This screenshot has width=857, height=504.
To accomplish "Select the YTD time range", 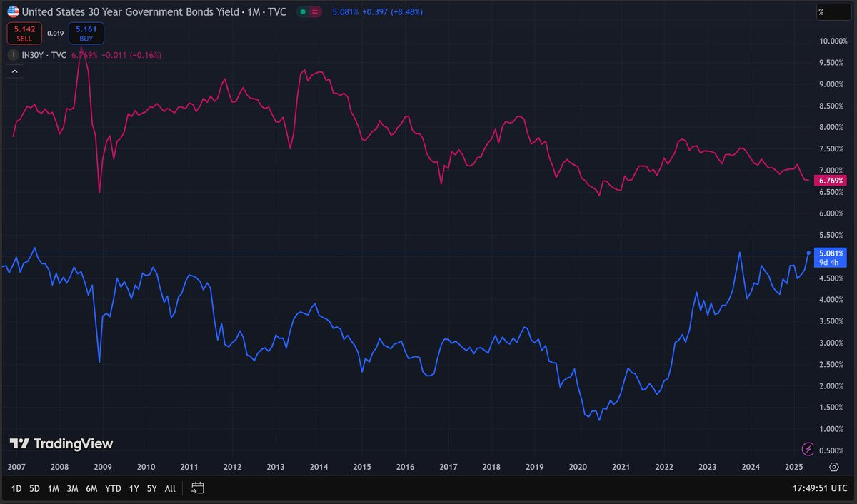I will (113, 489).
